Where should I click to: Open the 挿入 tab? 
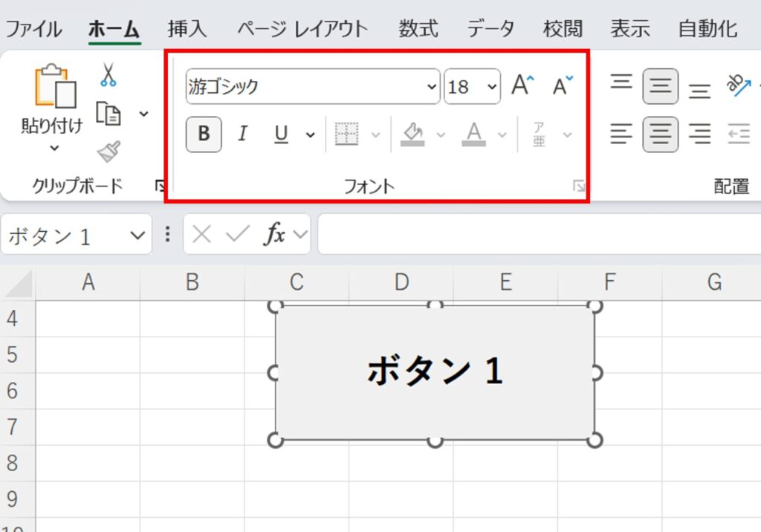pyautogui.click(x=187, y=29)
